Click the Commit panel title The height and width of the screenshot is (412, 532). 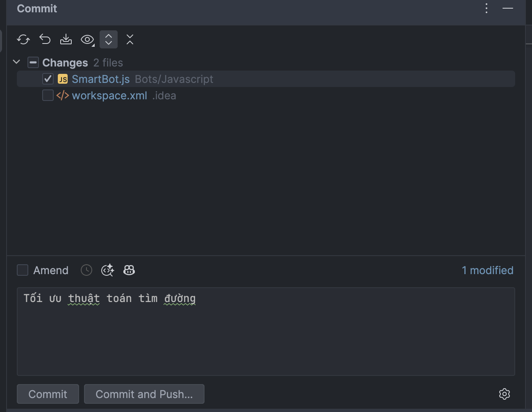coord(37,9)
